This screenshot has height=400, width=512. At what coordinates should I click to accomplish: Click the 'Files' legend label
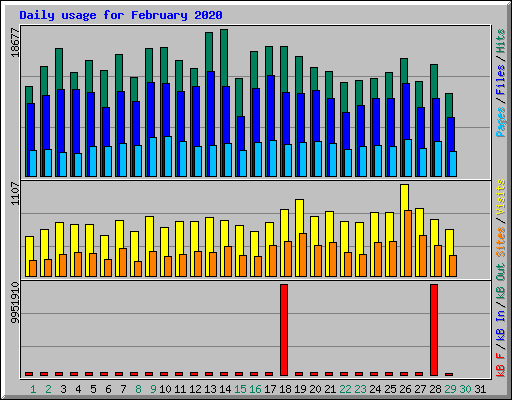[x=501, y=80]
